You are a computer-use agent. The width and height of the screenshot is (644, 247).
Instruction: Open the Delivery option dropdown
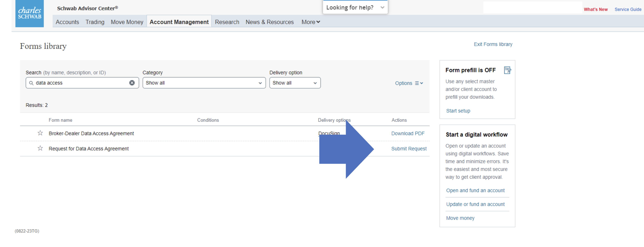(295, 83)
